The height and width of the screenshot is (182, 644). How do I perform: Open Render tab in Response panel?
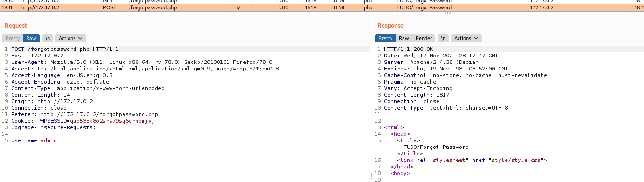point(424,38)
